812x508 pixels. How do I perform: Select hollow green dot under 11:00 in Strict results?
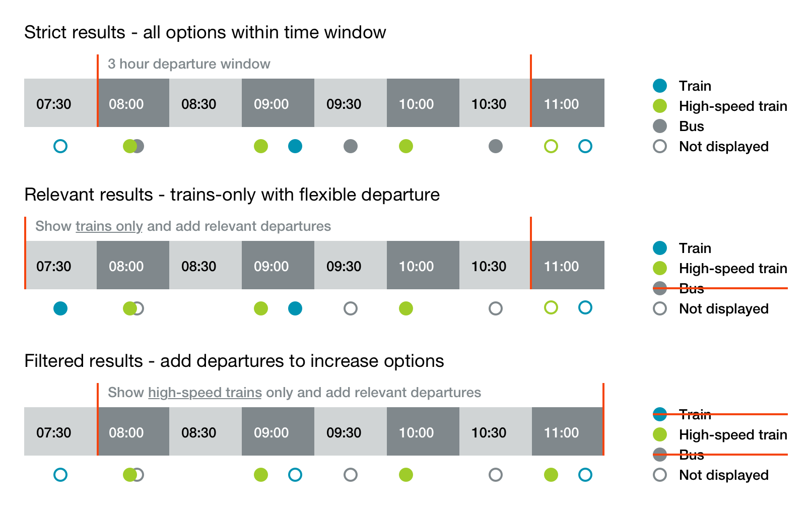[x=551, y=146]
